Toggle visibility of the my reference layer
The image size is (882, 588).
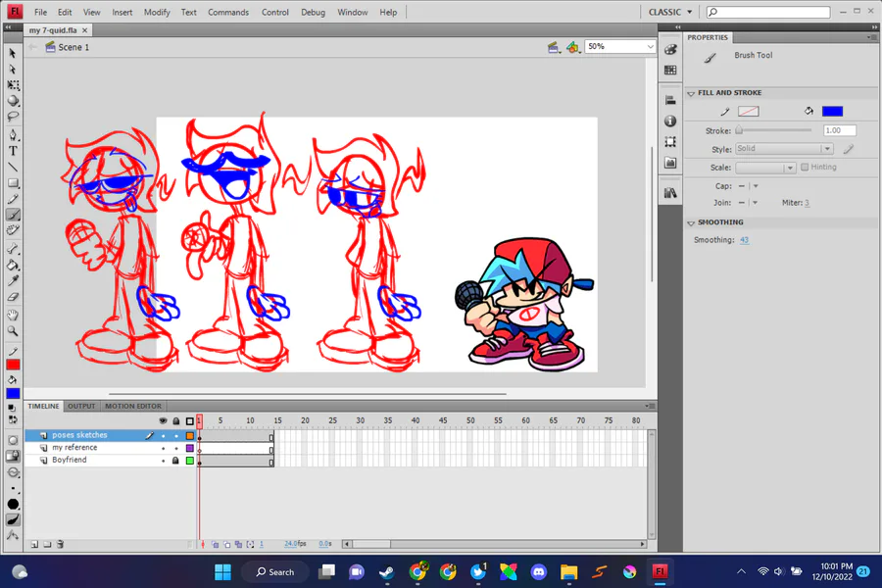click(x=164, y=448)
